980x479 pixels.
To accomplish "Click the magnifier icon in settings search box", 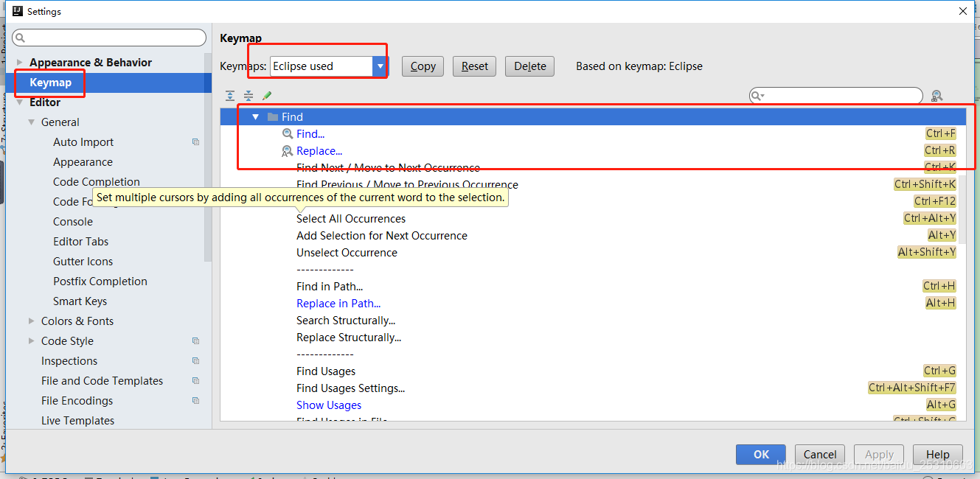I will tap(20, 38).
